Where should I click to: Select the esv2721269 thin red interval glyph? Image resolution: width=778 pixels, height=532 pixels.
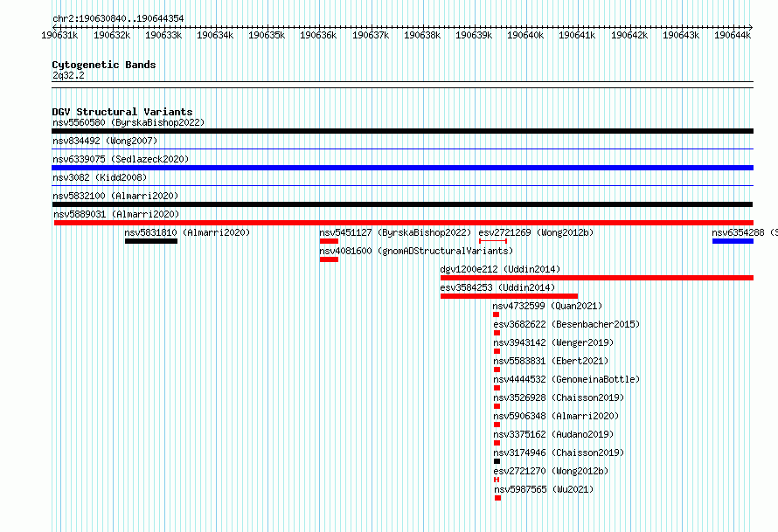coord(493,241)
